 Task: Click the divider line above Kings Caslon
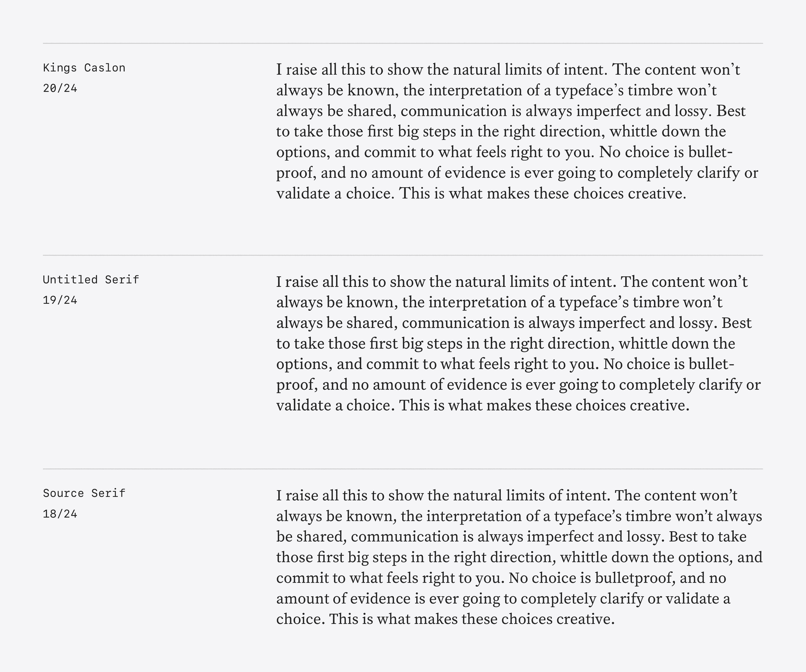pos(403,43)
